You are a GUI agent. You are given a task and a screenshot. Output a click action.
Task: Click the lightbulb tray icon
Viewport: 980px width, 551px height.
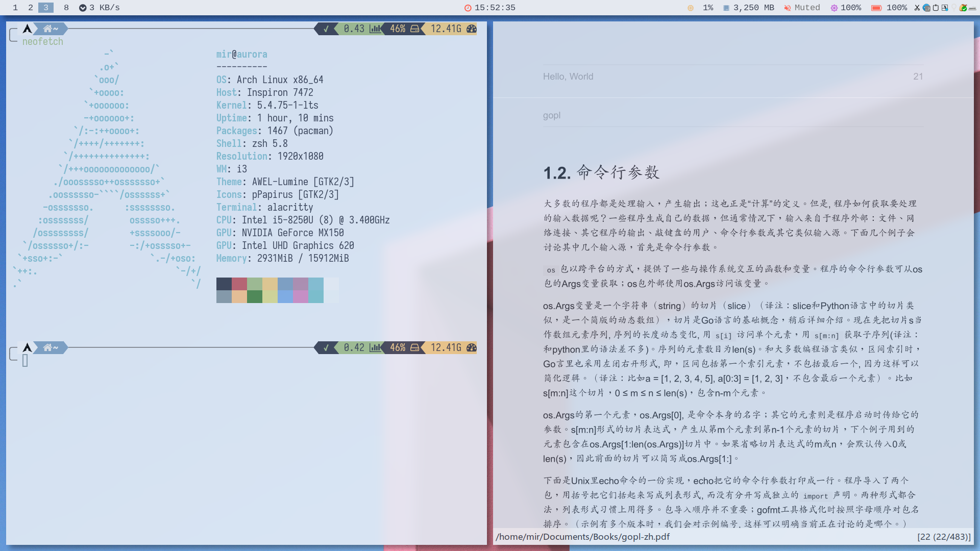(x=954, y=8)
